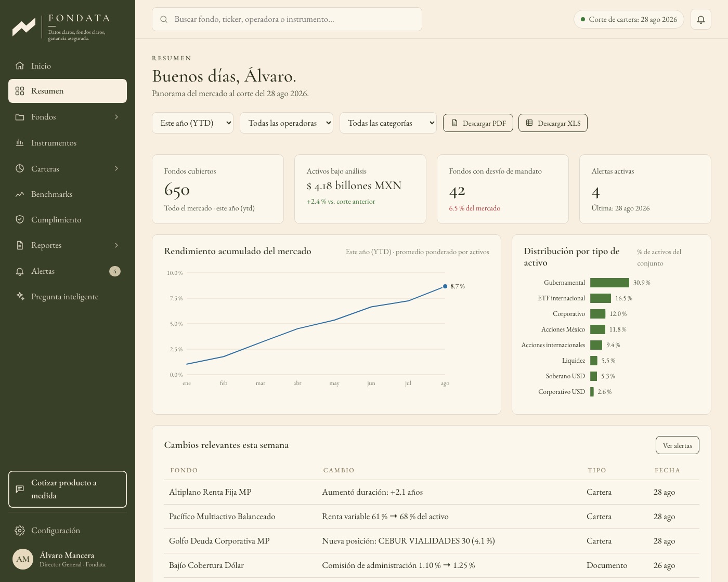Click the 8.7 % chart endpoint marker

tap(445, 286)
